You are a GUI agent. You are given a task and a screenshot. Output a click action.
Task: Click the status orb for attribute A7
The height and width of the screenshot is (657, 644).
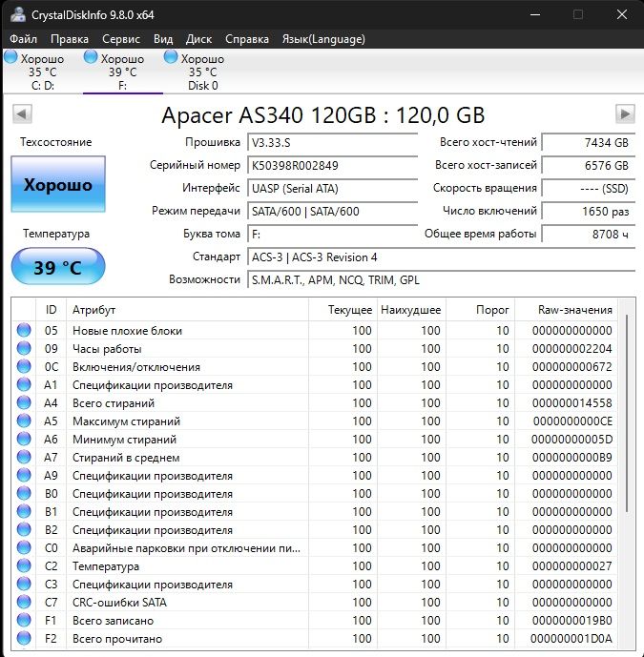24,457
